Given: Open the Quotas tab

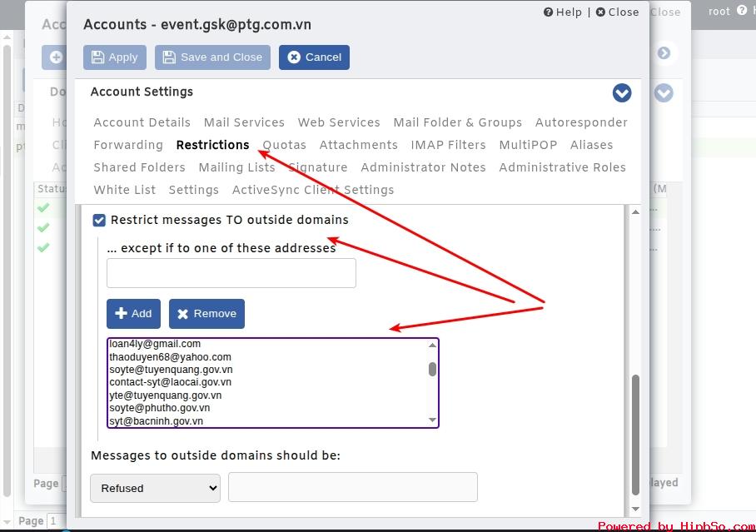Looking at the screenshot, I should point(284,145).
